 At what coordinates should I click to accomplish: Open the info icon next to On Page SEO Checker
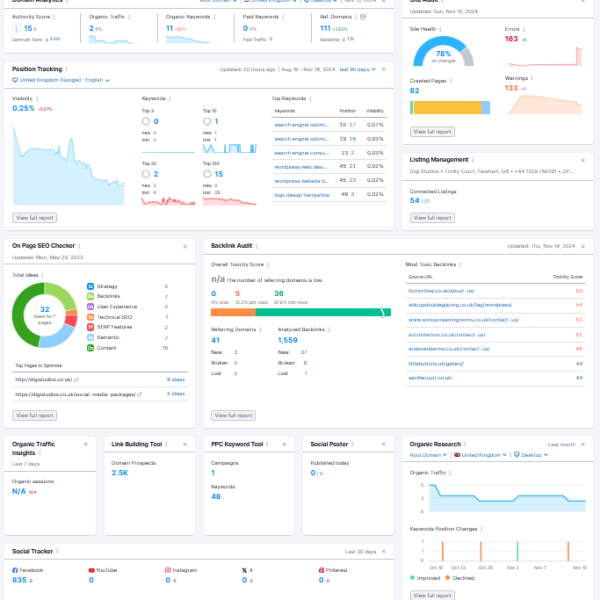(79, 246)
